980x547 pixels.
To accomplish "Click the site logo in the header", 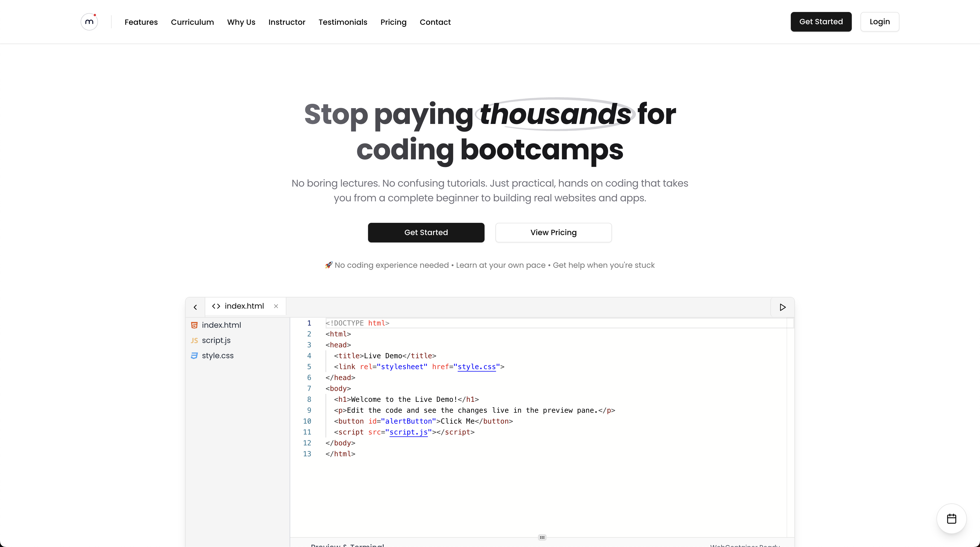I will [x=89, y=22].
